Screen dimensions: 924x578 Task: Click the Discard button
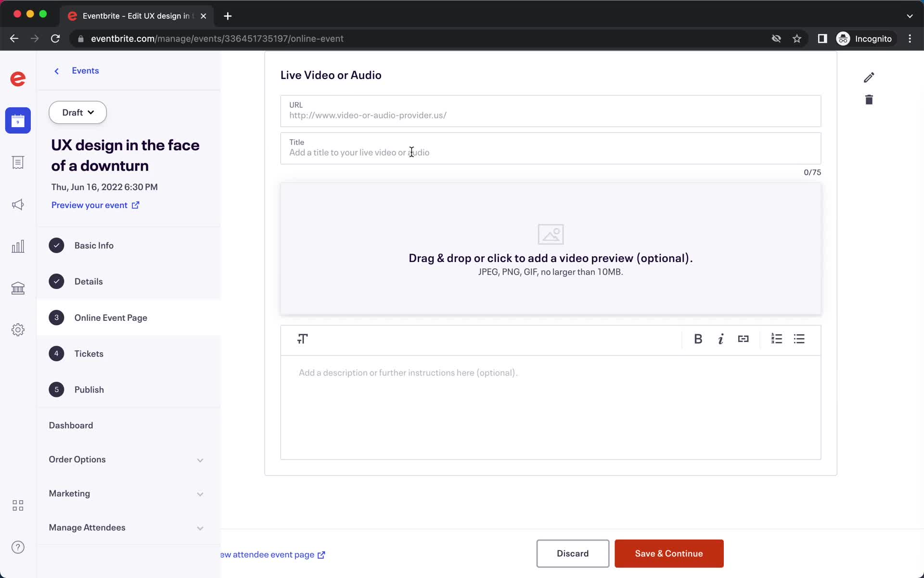click(x=573, y=552)
